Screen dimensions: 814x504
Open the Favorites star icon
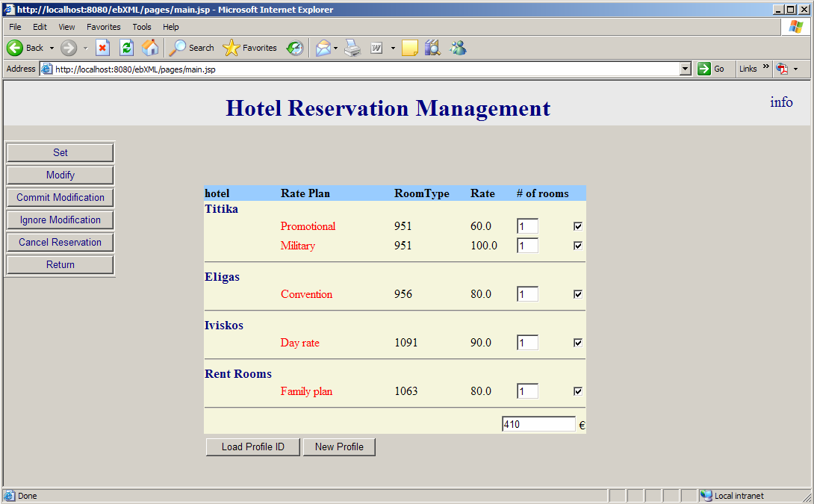click(x=231, y=48)
